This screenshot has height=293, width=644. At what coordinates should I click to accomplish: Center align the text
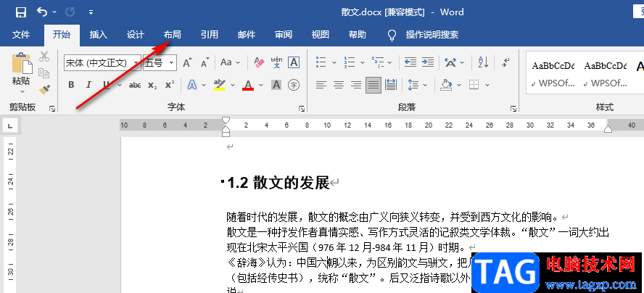339,85
